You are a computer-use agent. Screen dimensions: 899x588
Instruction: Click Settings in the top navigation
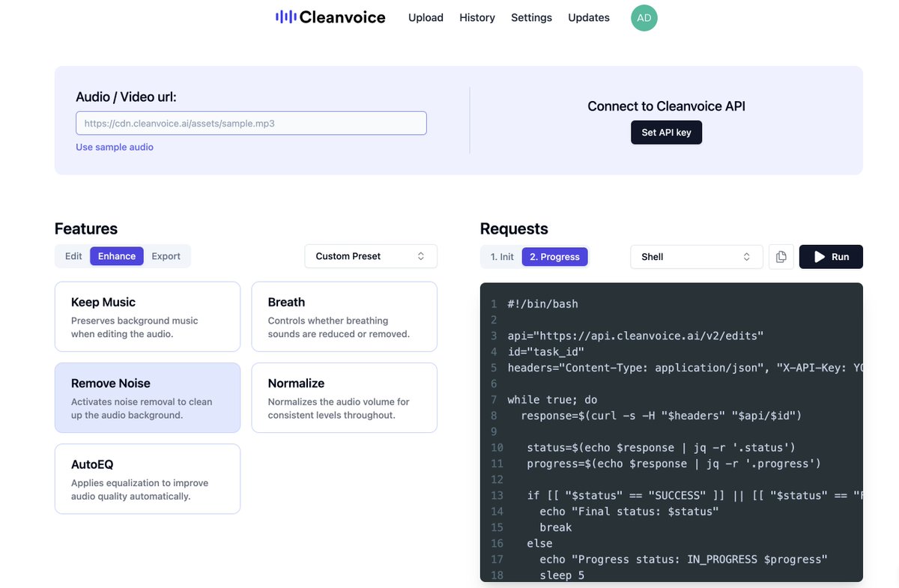tap(531, 16)
